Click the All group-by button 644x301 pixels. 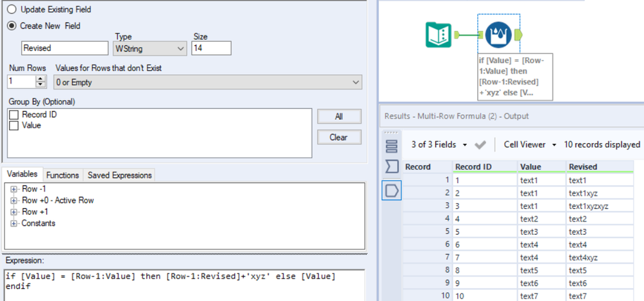[x=339, y=117]
